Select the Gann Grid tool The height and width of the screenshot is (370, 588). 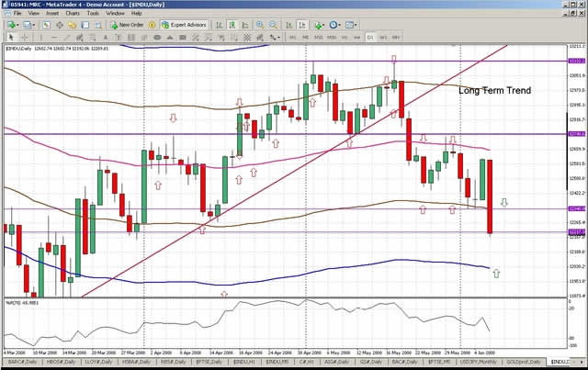click(x=247, y=37)
